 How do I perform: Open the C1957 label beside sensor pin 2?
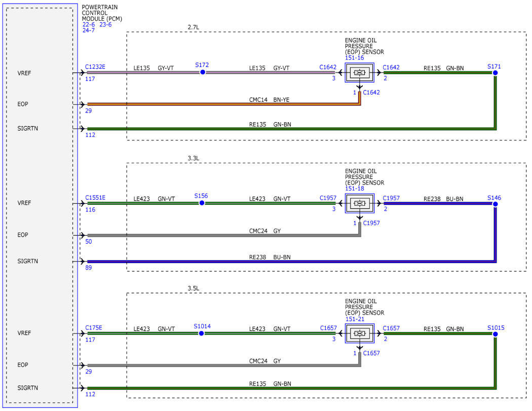point(391,198)
